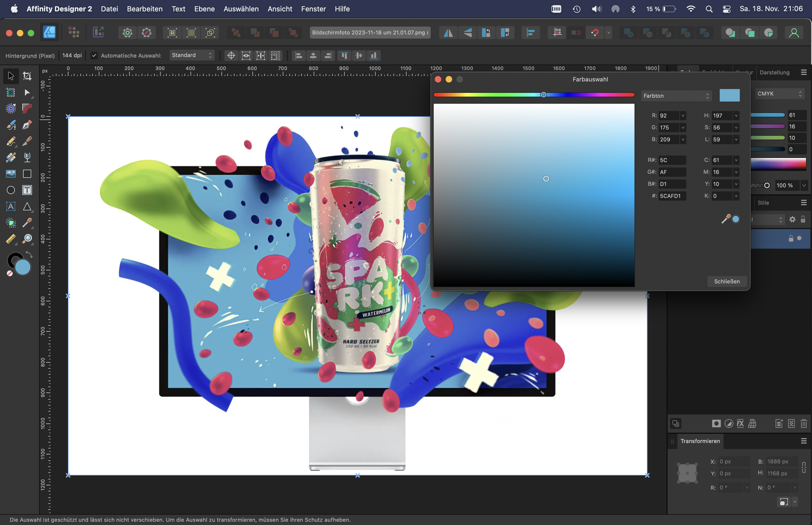Select the Shape Builder tool

click(x=11, y=223)
